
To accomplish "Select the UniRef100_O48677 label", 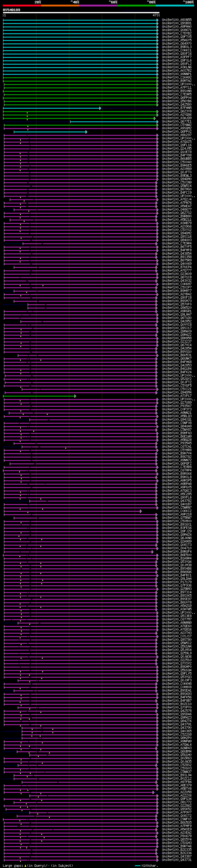I will [177, 209].
